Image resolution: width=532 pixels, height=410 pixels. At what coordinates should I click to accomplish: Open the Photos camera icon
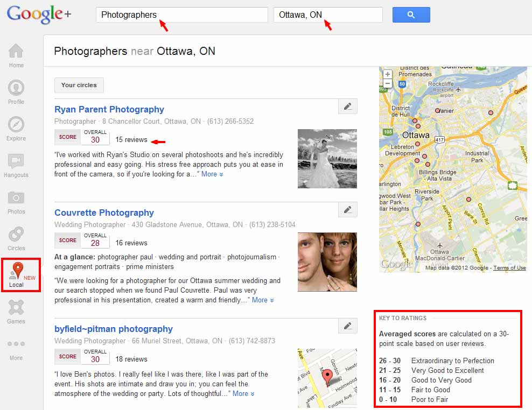click(x=16, y=197)
